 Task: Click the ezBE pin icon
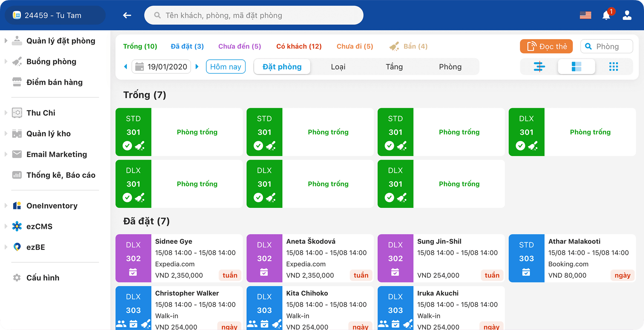pos(17,247)
